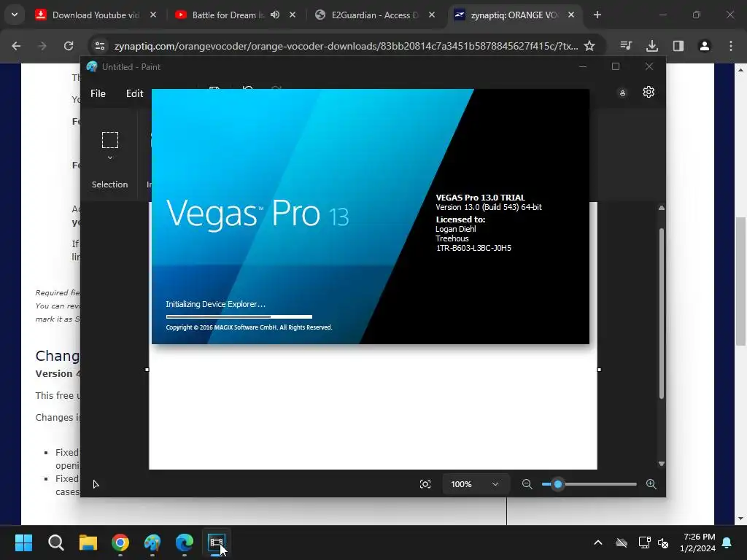Open Windows taskbar Search

tap(55, 542)
